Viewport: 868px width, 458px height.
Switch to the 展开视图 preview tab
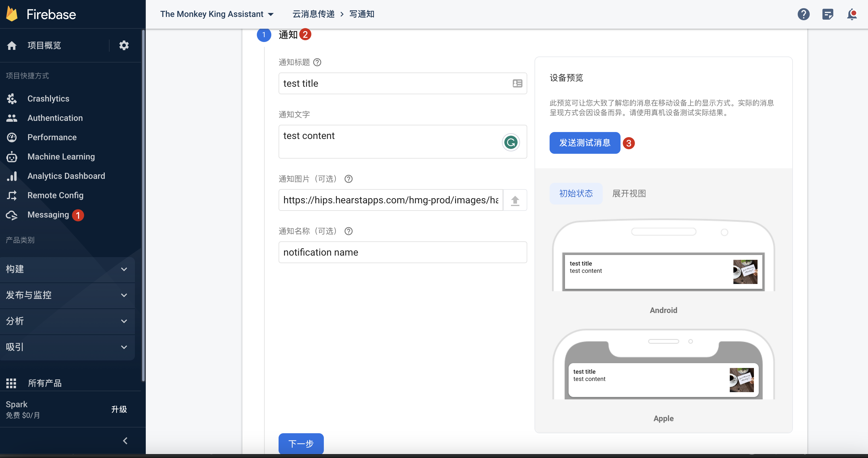tap(629, 194)
